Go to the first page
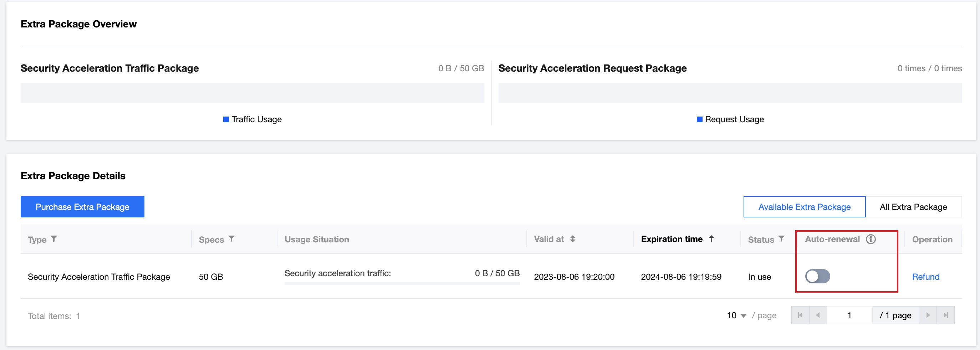980x350 pixels. 800,315
